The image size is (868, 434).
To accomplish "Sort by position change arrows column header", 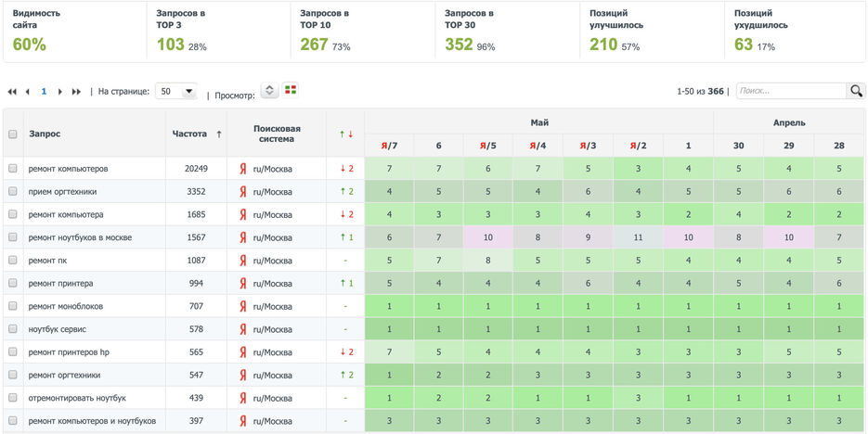I will 346,134.
